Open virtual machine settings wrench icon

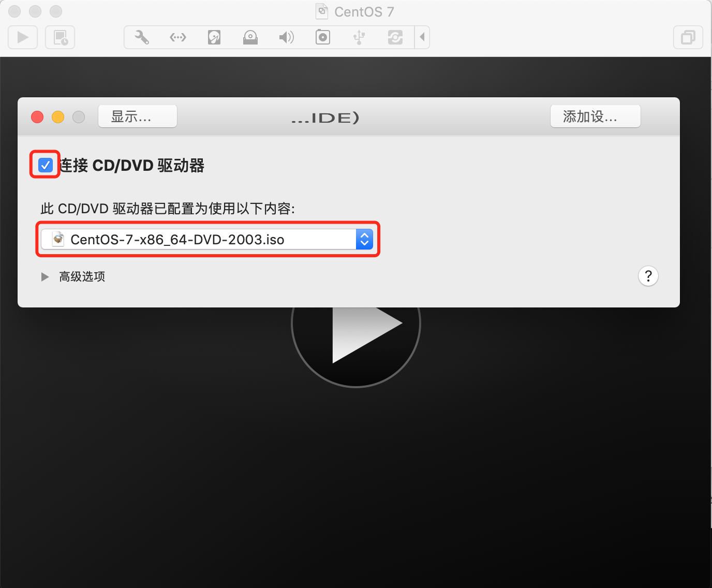coord(141,37)
